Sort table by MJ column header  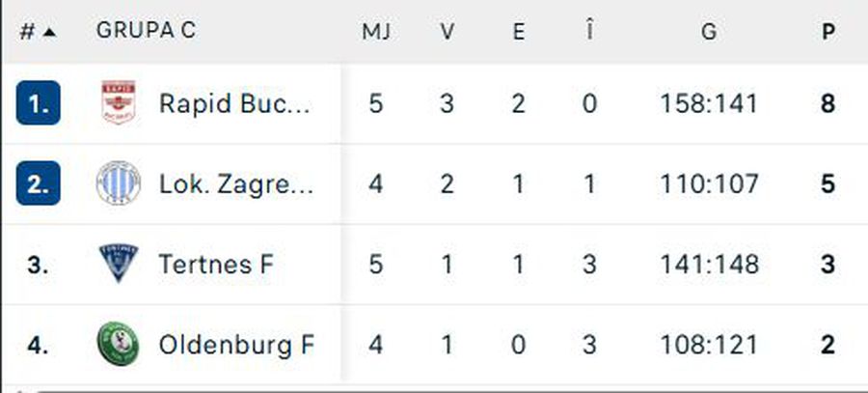[376, 31]
